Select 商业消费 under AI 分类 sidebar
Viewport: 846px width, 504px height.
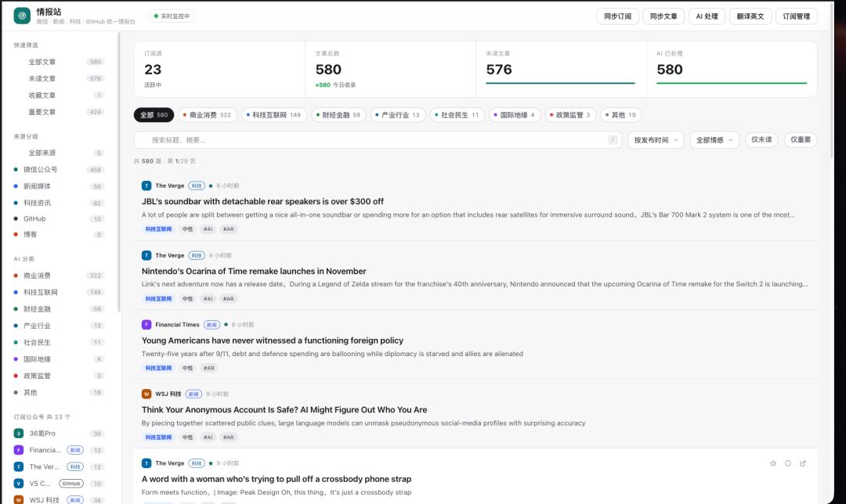click(60, 275)
